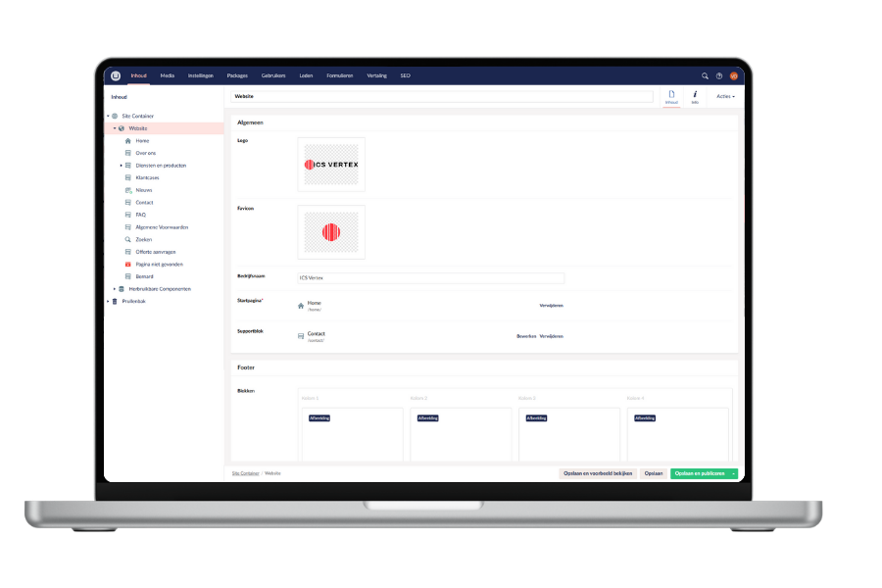Select the home icon beside Home page
The width and height of the screenshot is (882, 588).
click(127, 141)
